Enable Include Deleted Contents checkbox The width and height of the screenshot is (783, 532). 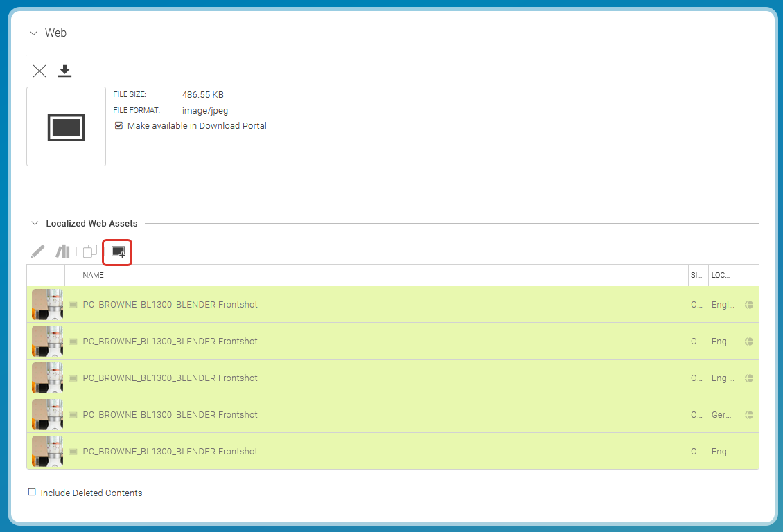(32, 493)
